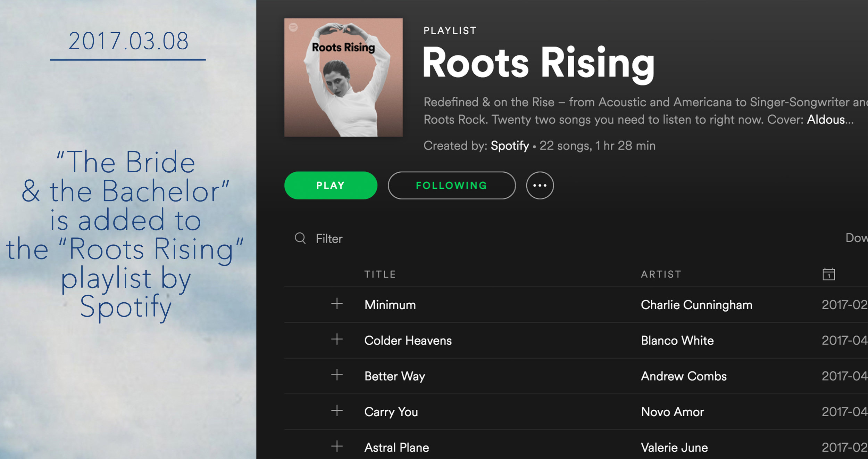Select the track title Better Way

(x=395, y=376)
